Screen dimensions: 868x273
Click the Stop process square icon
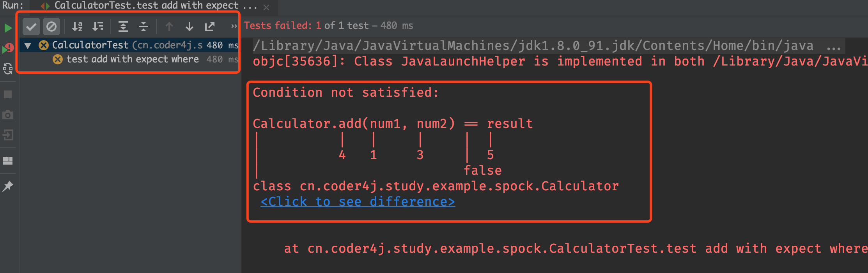[8, 94]
